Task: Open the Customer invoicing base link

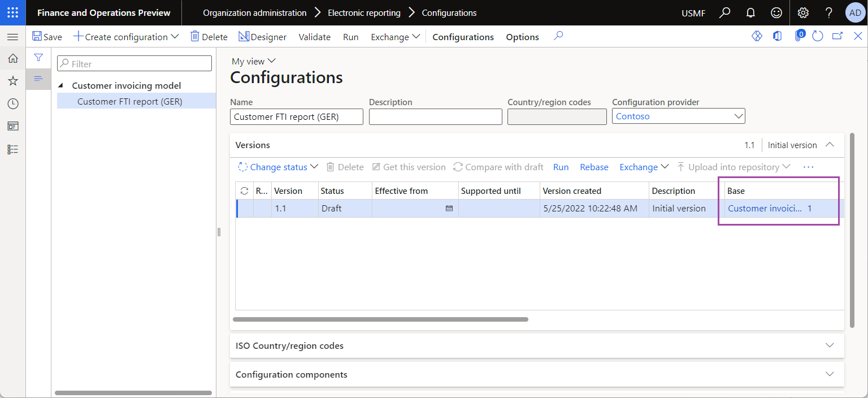Action: tap(766, 208)
